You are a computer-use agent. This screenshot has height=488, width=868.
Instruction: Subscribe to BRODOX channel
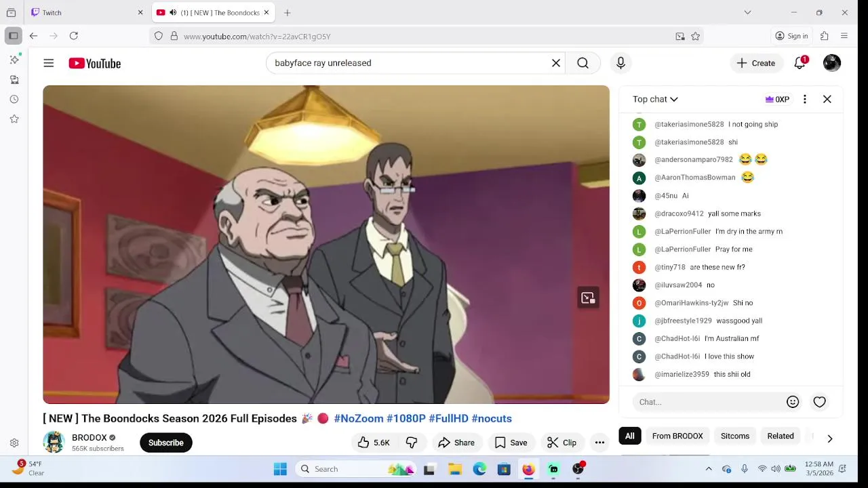[x=166, y=443]
